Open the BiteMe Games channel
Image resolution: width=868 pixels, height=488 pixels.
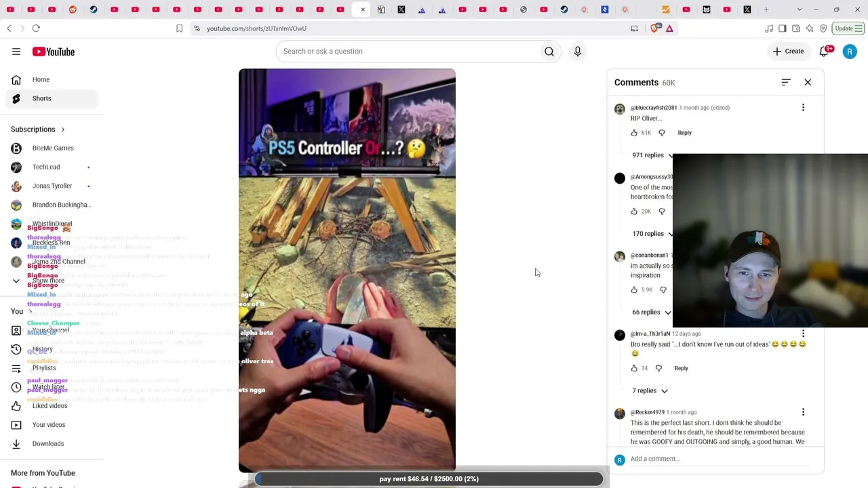tap(52, 148)
